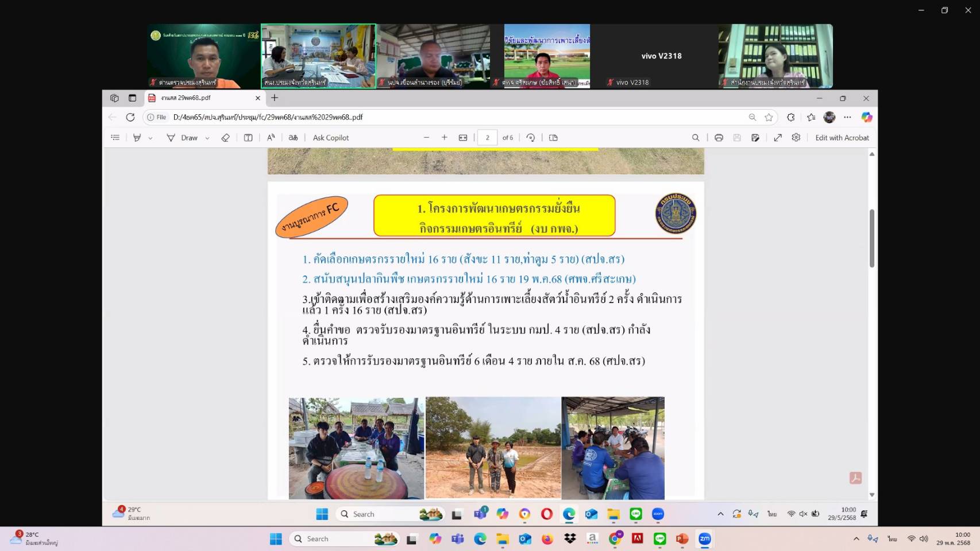Open Copilot sidebar in Edge

(x=867, y=117)
